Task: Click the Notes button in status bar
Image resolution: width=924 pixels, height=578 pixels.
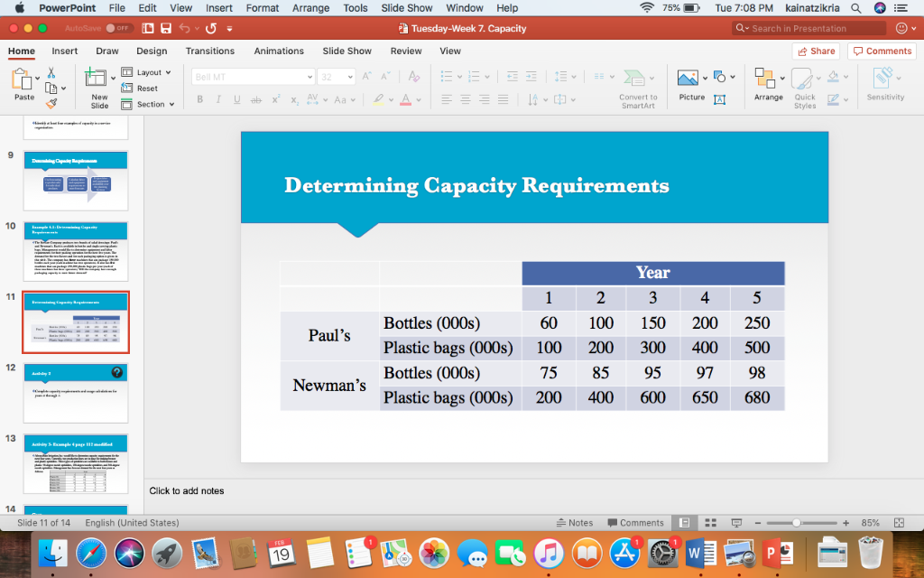Action: pos(575,522)
